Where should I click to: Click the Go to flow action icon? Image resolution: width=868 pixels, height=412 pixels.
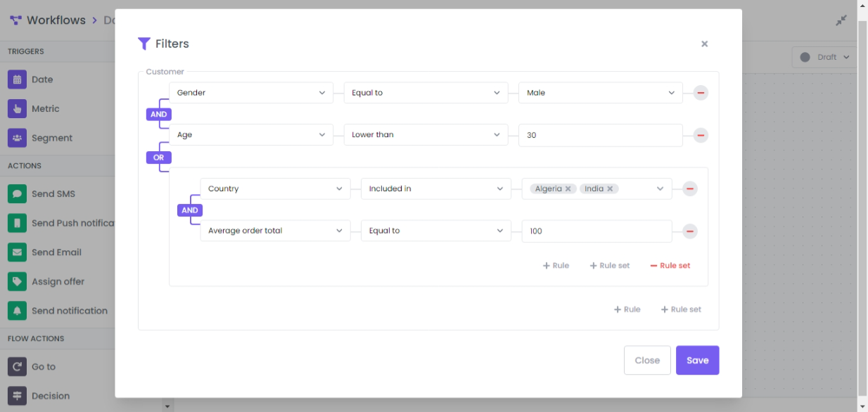pos(17,367)
